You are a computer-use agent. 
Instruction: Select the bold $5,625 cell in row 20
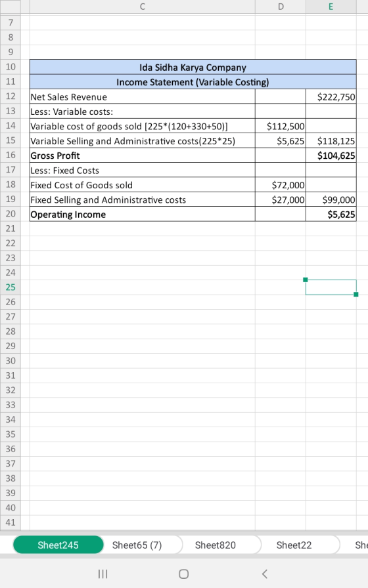tap(331, 214)
